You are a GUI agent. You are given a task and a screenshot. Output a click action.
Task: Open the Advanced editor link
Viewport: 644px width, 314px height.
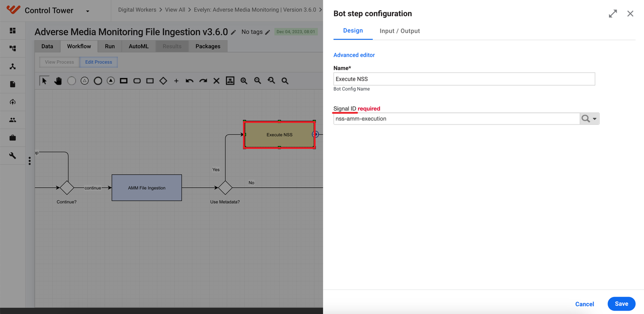(354, 55)
